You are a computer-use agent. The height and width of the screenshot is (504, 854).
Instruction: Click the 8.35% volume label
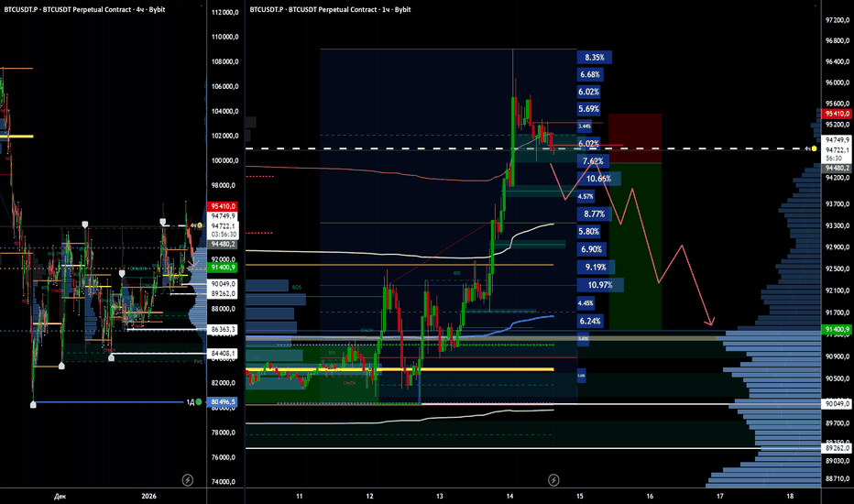coord(595,57)
